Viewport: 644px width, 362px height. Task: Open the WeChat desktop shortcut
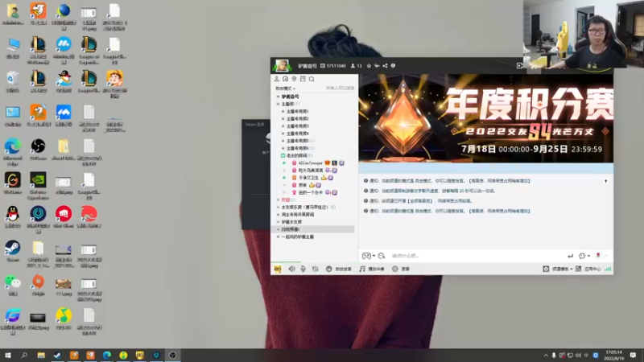tap(13, 285)
